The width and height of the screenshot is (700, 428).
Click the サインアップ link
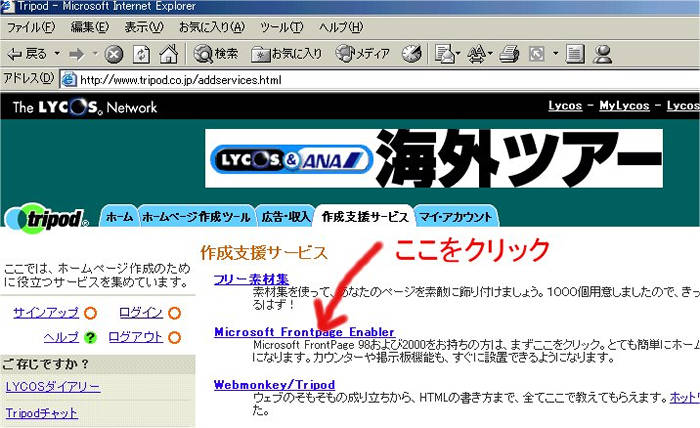46,312
